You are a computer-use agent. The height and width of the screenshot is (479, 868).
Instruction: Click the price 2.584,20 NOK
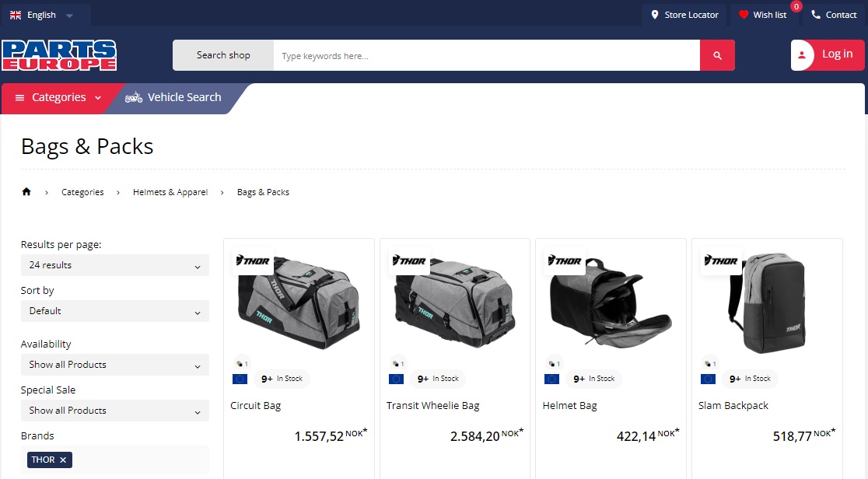pyautogui.click(x=487, y=435)
